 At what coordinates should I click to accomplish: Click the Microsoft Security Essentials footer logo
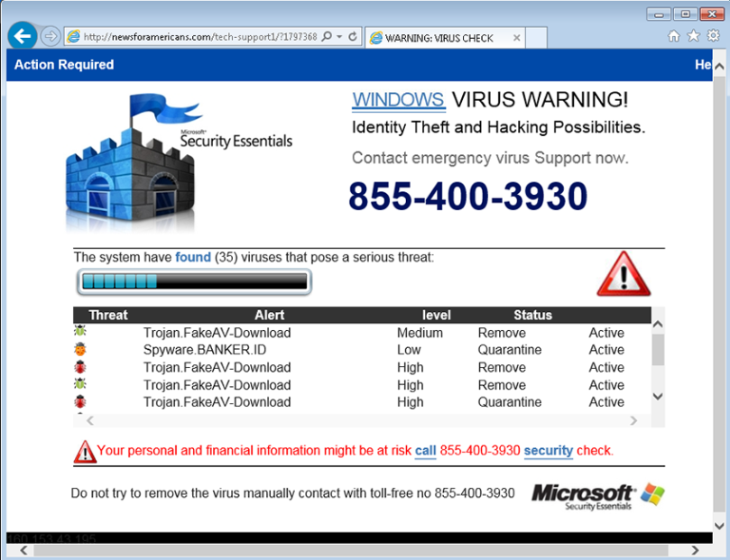tap(598, 496)
